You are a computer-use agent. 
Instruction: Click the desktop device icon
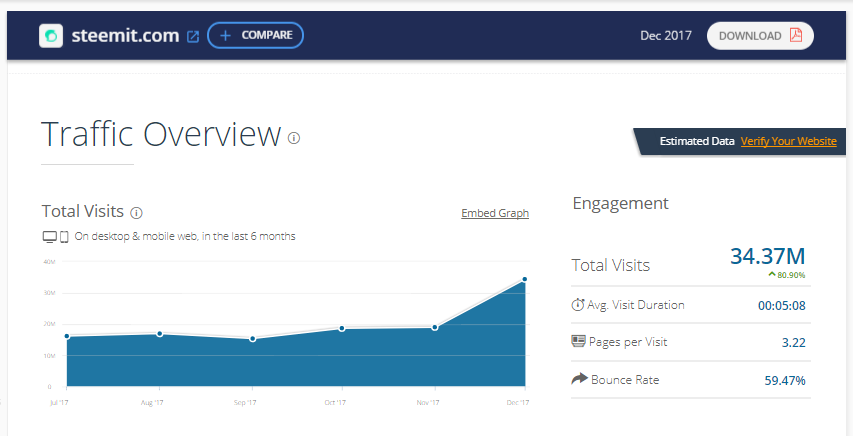tap(50, 237)
